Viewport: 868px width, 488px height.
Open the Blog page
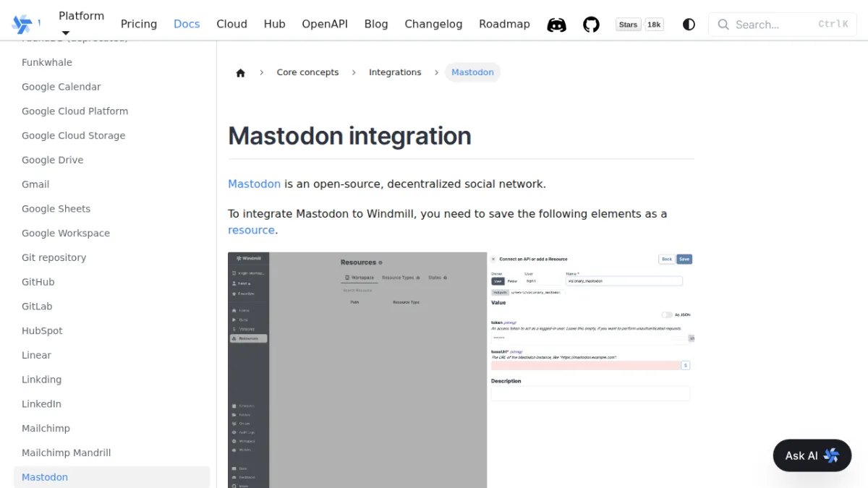click(376, 24)
